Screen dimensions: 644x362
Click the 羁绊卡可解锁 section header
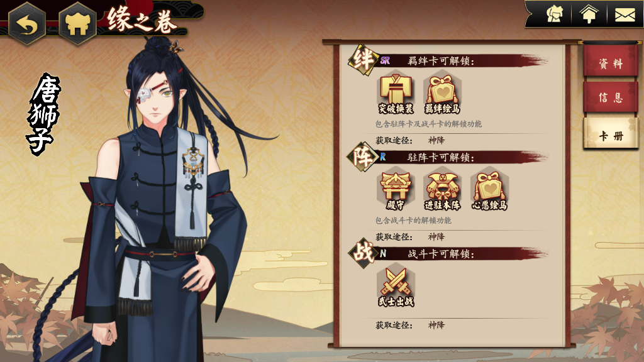[x=441, y=61]
